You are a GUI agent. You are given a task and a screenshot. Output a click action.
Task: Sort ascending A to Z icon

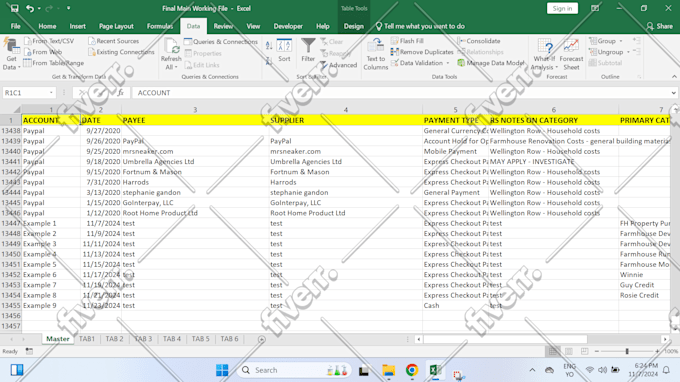pos(269,45)
